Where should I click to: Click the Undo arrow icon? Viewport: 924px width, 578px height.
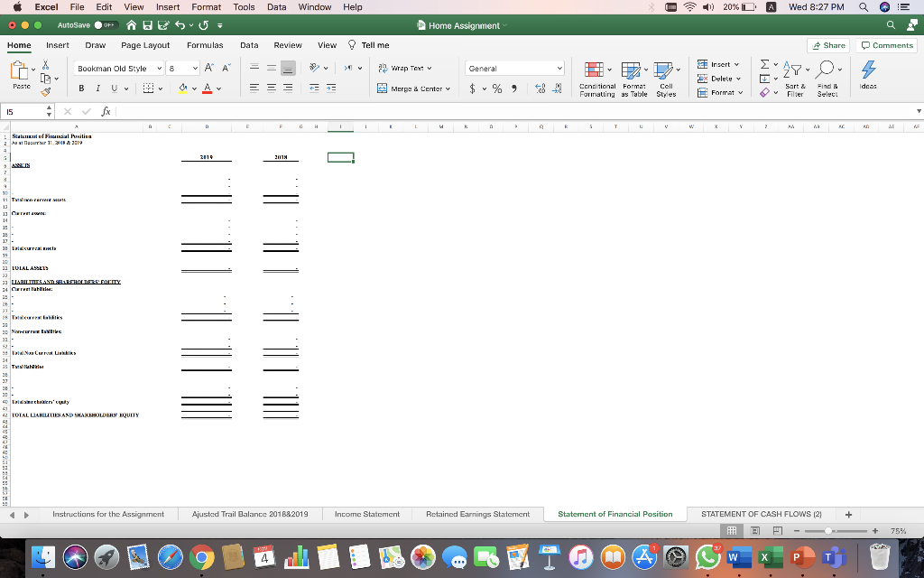coord(180,25)
